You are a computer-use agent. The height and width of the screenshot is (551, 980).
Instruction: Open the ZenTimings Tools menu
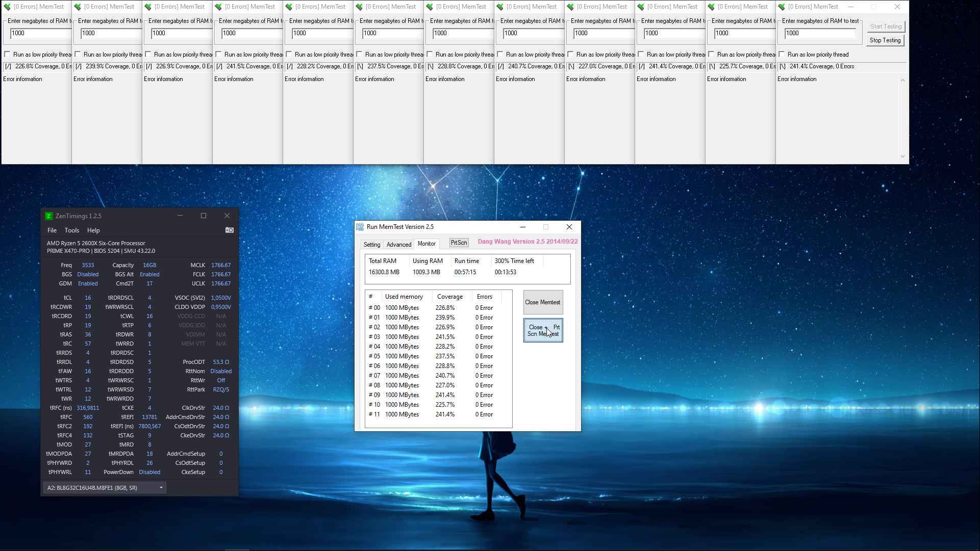click(72, 230)
